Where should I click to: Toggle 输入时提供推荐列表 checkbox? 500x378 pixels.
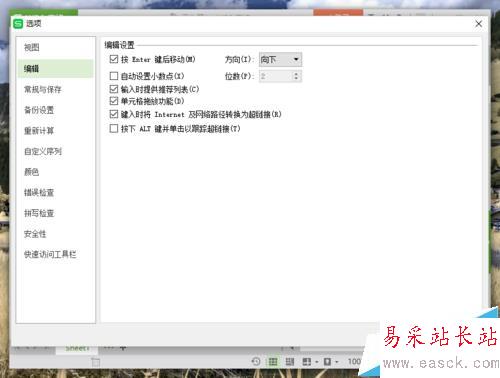114,89
